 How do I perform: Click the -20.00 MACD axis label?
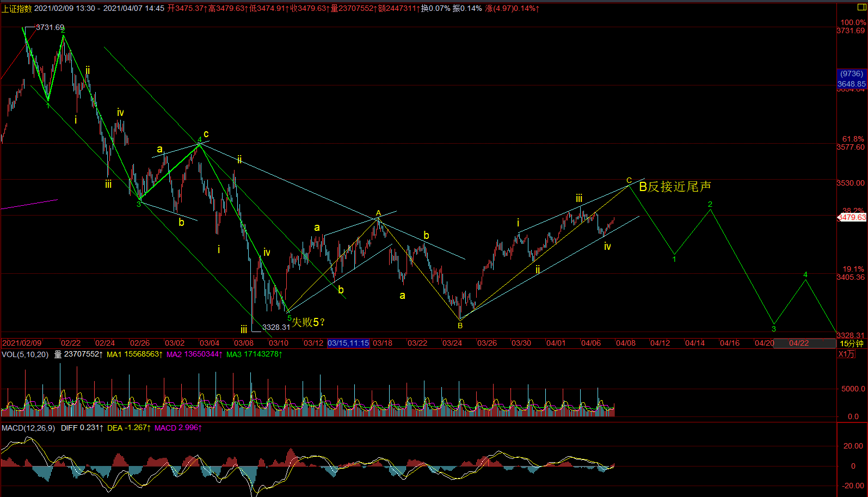tap(853, 486)
